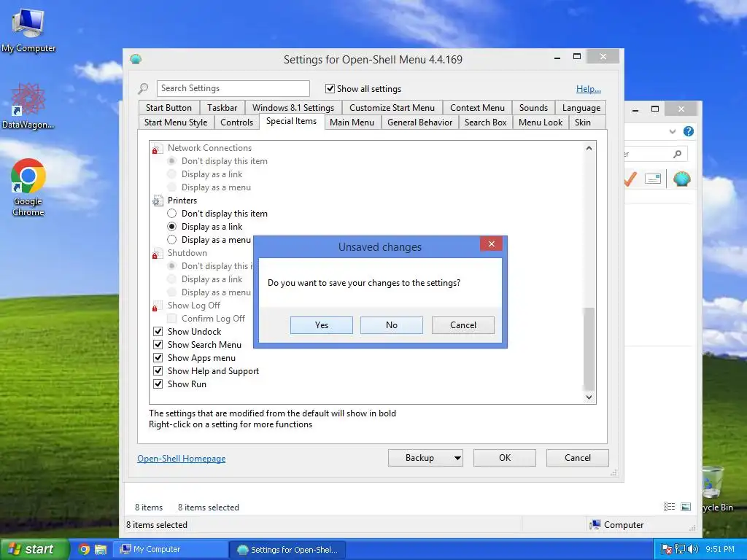This screenshot has height=560, width=747.
Task: Expand the chevron in background window toolbar
Action: tap(672, 131)
